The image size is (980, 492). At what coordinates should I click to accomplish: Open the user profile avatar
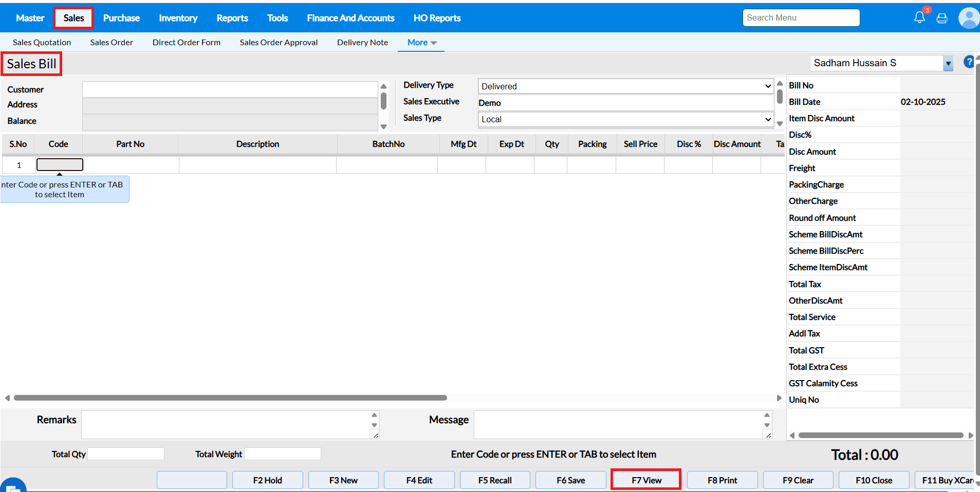point(969,18)
